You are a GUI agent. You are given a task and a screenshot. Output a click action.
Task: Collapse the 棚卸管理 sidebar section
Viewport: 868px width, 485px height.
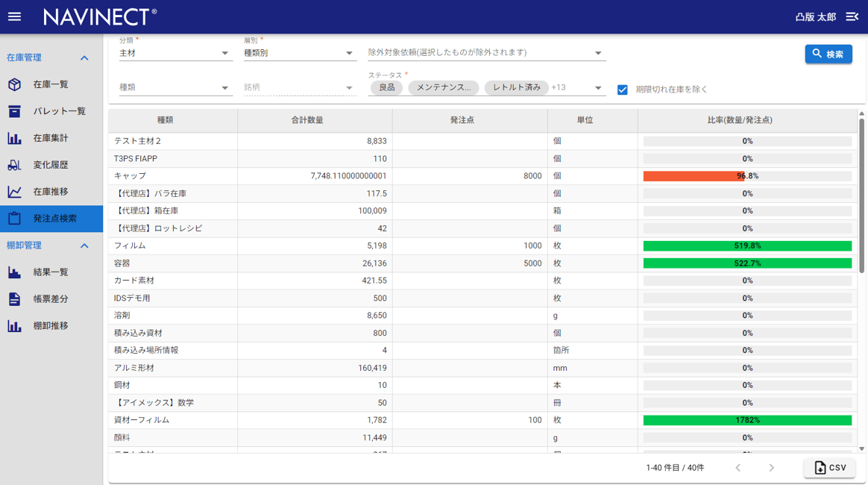pos(84,245)
